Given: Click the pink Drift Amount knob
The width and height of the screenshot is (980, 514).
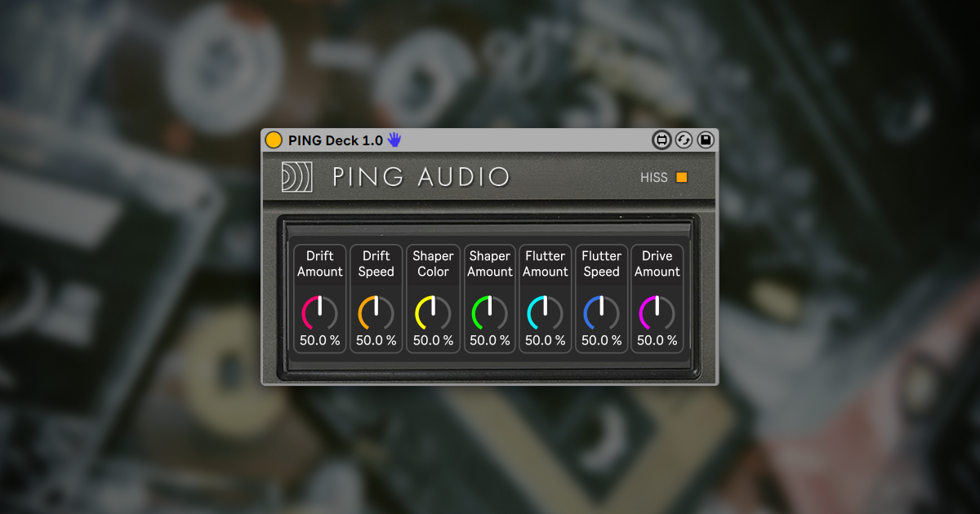Looking at the screenshot, I should click(320, 313).
